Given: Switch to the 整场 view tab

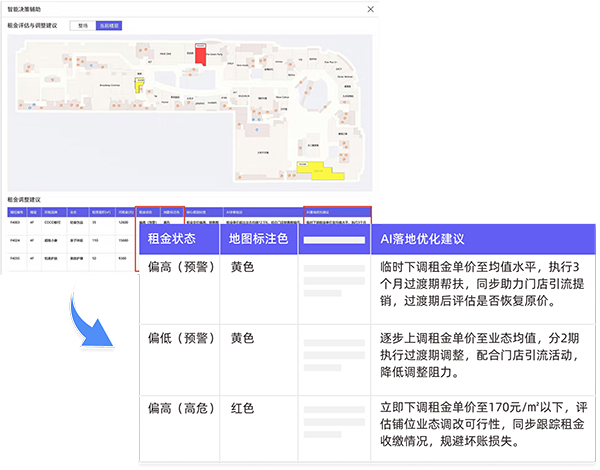Looking at the screenshot, I should pyautogui.click(x=83, y=26).
